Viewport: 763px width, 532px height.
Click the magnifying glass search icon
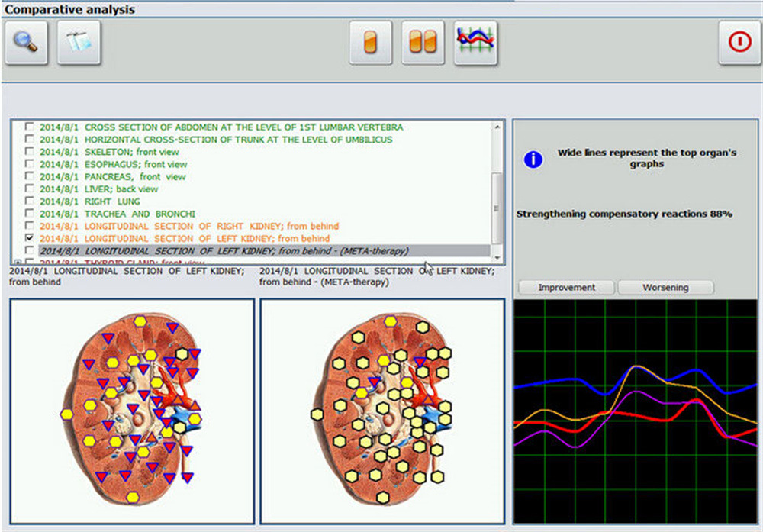(27, 43)
